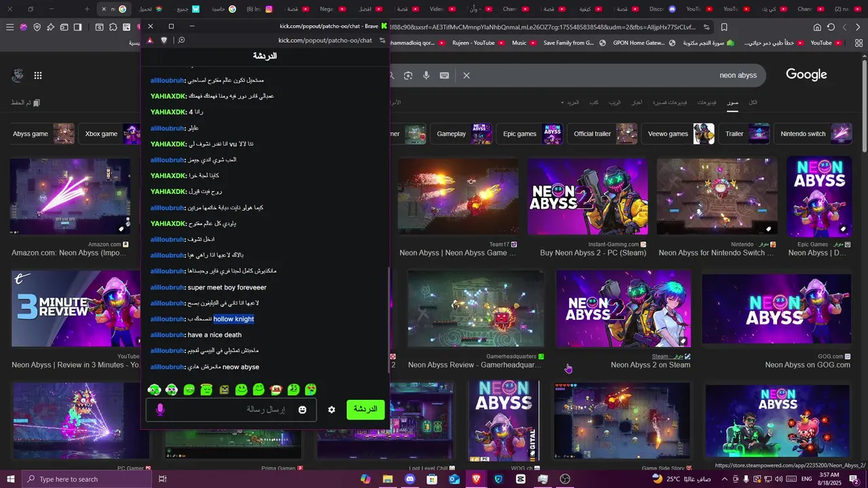Filter by Epic games chip
This screenshot has height=488, width=868.
(x=530, y=134)
